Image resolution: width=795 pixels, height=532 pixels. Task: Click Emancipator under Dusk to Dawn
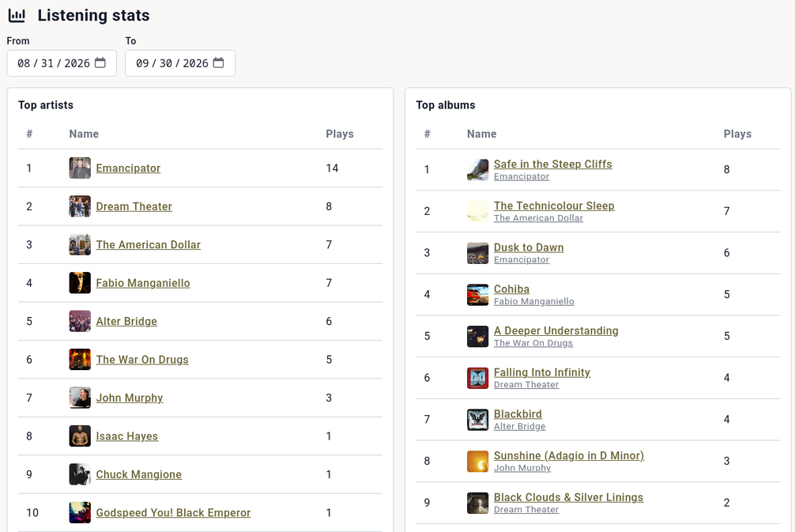(x=522, y=259)
